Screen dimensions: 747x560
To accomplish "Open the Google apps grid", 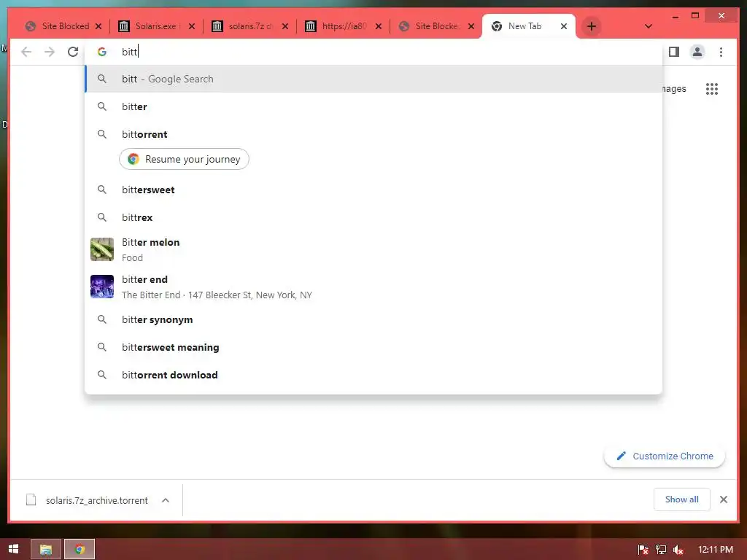I will [712, 89].
